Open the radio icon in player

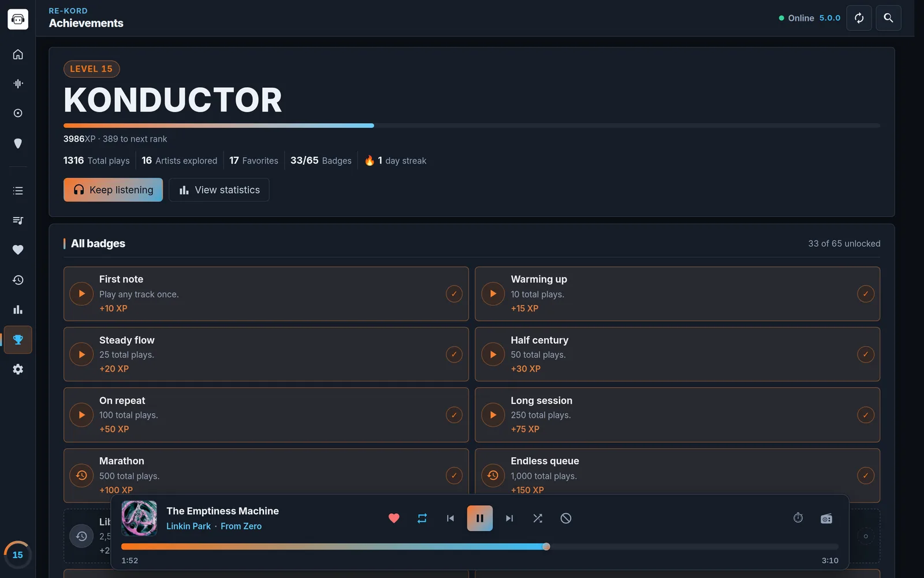pyautogui.click(x=826, y=518)
